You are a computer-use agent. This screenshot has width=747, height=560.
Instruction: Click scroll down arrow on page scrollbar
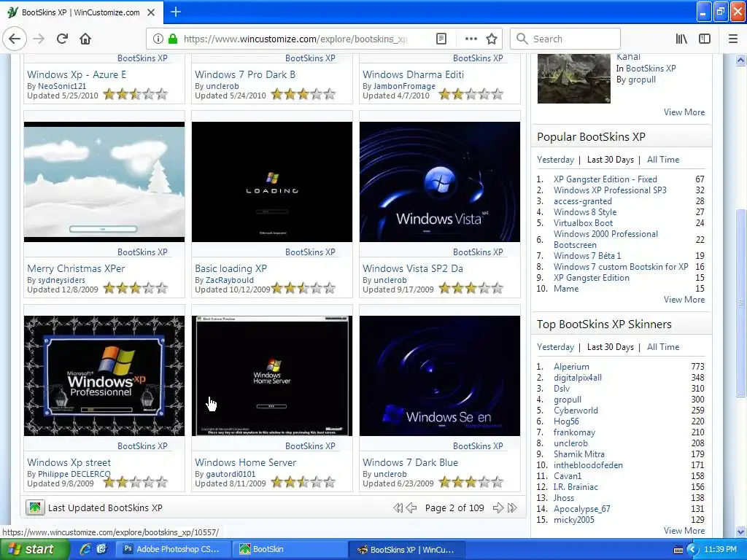tap(740, 532)
